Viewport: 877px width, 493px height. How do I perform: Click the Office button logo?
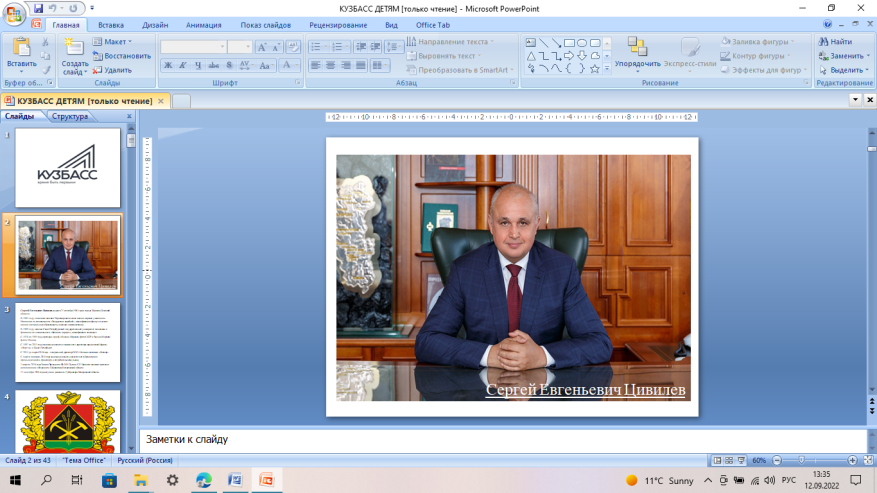(x=12, y=13)
